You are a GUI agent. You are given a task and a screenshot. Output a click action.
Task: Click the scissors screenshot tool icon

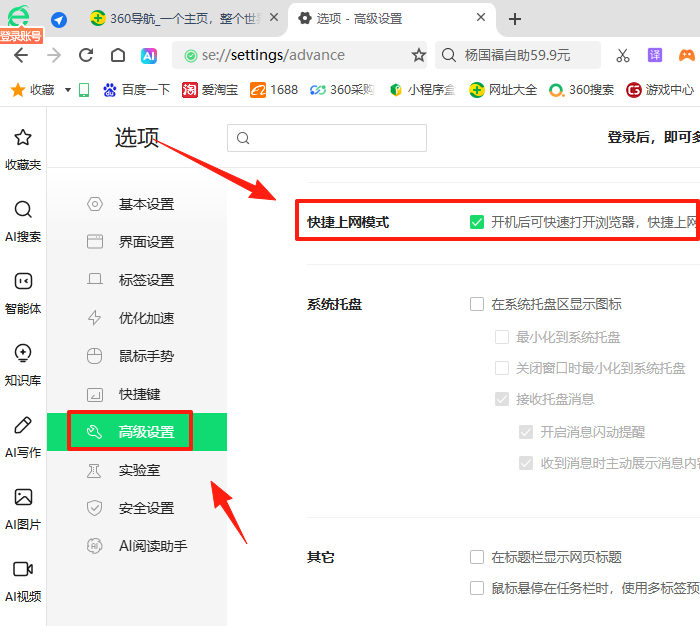[623, 55]
